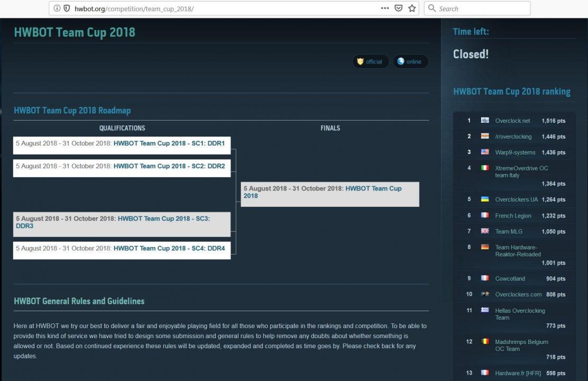Screen dimensions: 588x381
Task: Click US flag next to Warp9-systems
Action: [x=485, y=152]
